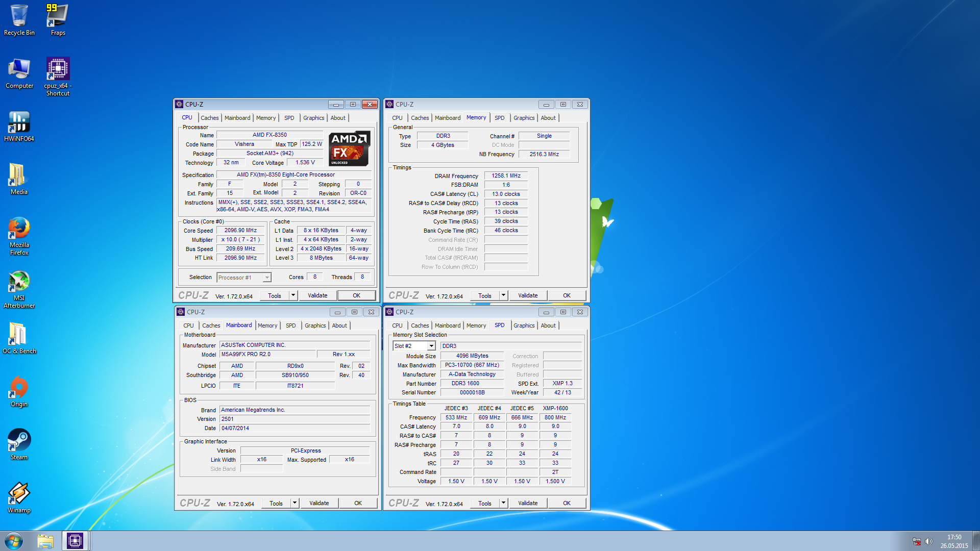Screen dimensions: 980x551
Task: Click Validate in the CPU window
Action: tap(317, 295)
